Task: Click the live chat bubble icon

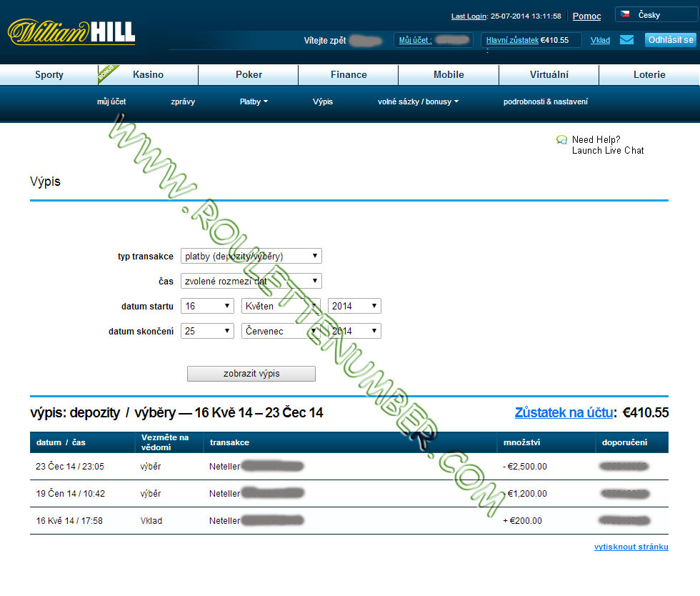Action: 561,140
